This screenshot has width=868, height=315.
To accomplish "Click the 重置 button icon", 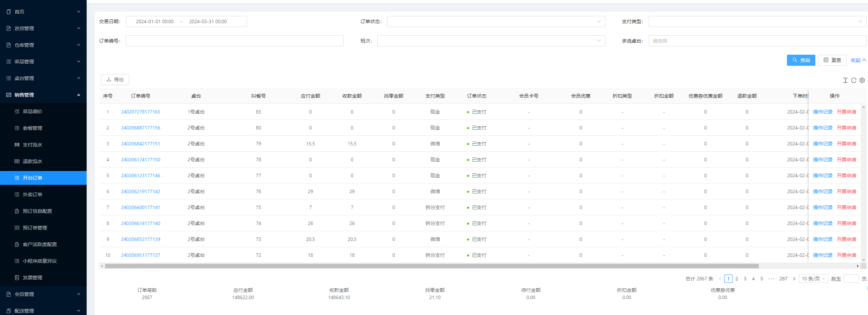I will [x=826, y=60].
